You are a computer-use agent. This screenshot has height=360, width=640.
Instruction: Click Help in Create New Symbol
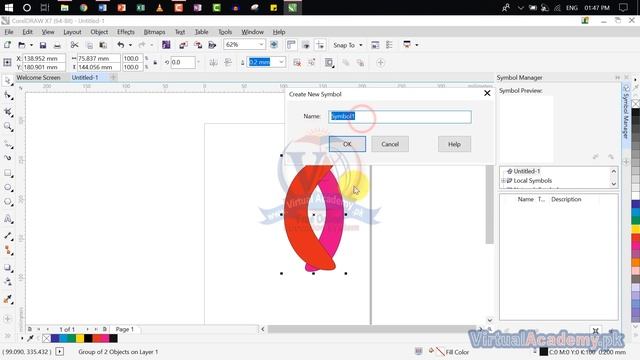click(454, 144)
